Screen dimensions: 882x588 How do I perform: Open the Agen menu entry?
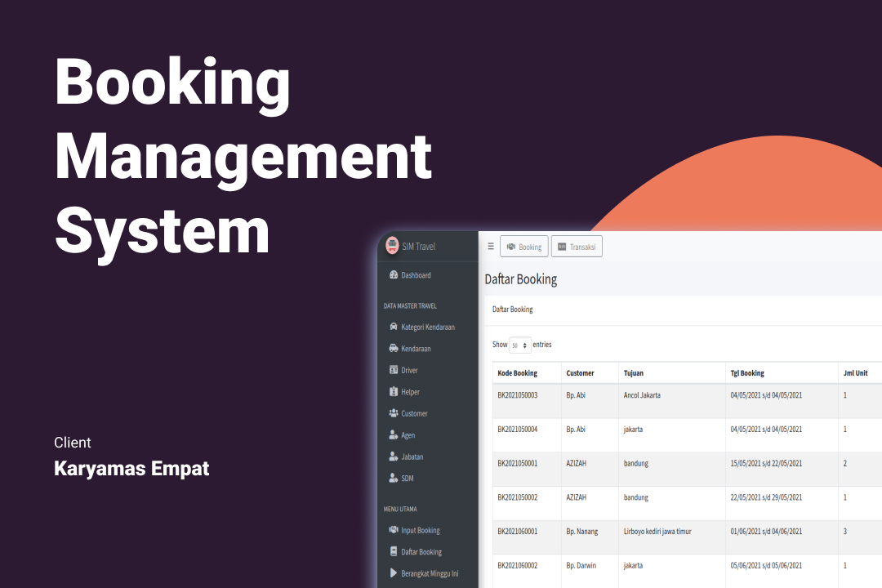tap(408, 435)
